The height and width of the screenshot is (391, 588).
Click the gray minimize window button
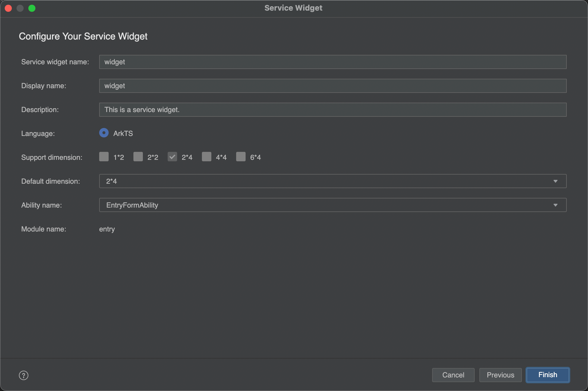click(20, 8)
